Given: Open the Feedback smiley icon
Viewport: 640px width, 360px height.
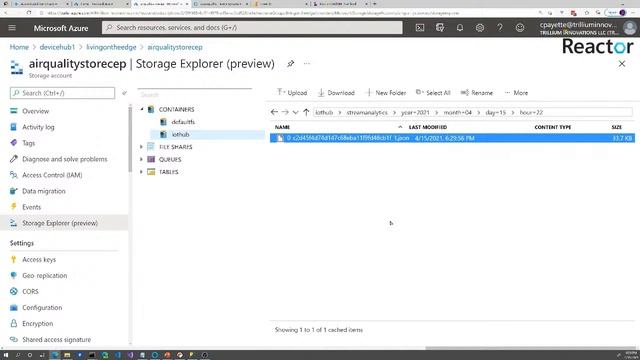Looking at the screenshot, I should [x=520, y=28].
